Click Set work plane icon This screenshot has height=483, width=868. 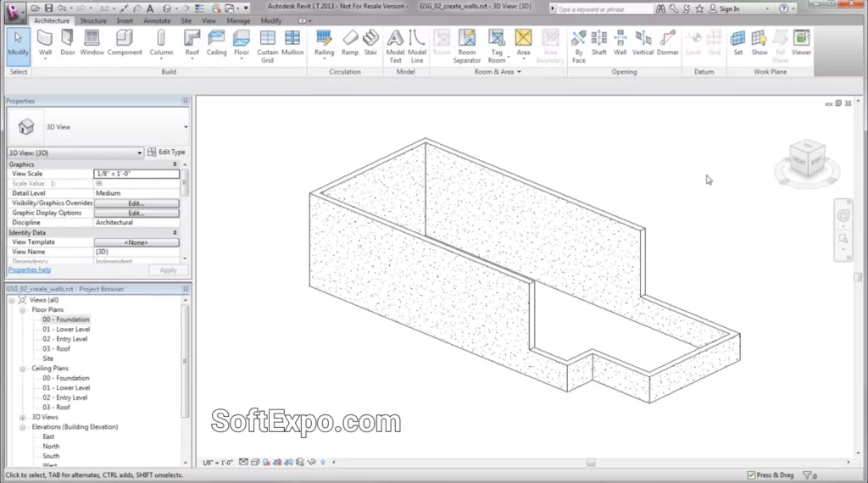(x=738, y=42)
